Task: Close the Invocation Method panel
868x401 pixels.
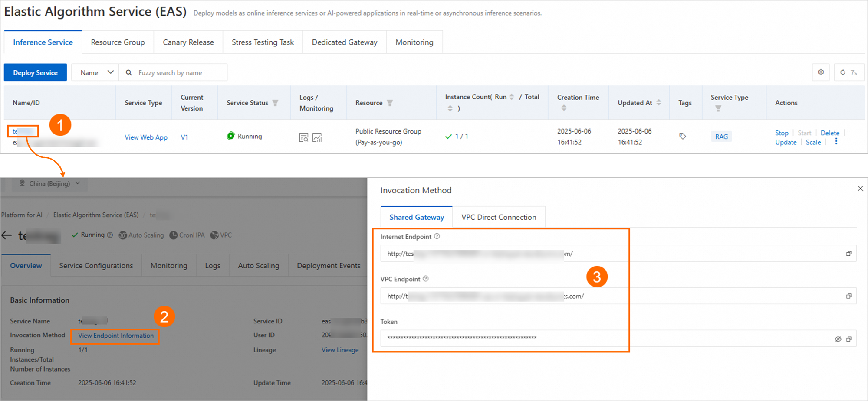Action: [860, 189]
